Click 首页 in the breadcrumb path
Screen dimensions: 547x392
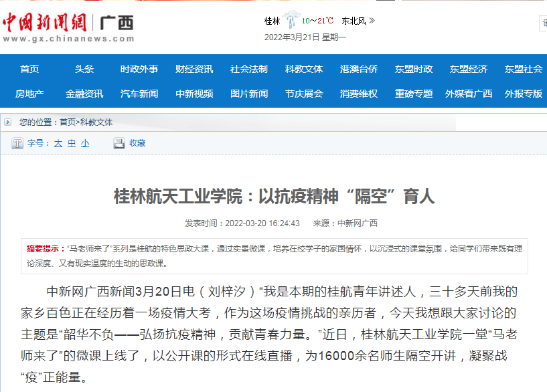[x=67, y=122]
